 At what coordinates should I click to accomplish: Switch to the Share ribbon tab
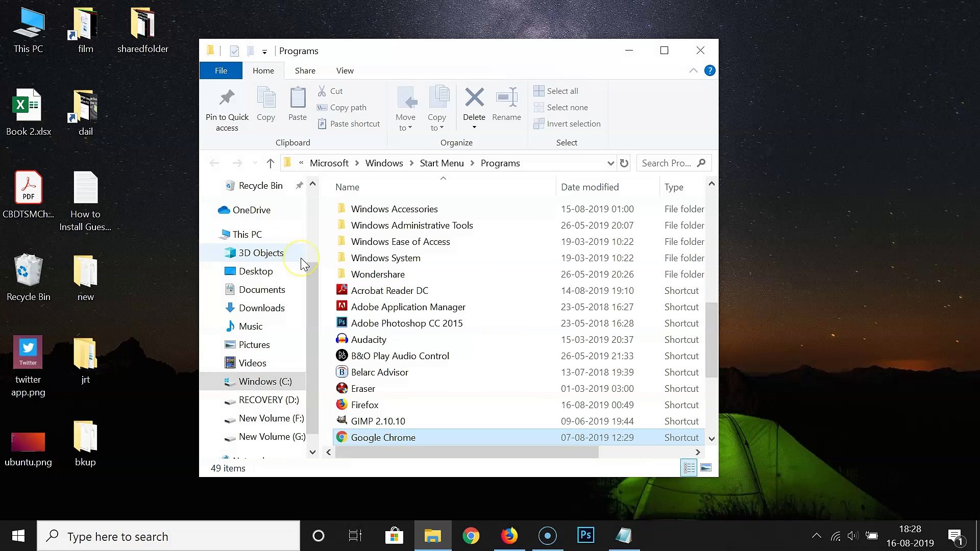click(305, 70)
